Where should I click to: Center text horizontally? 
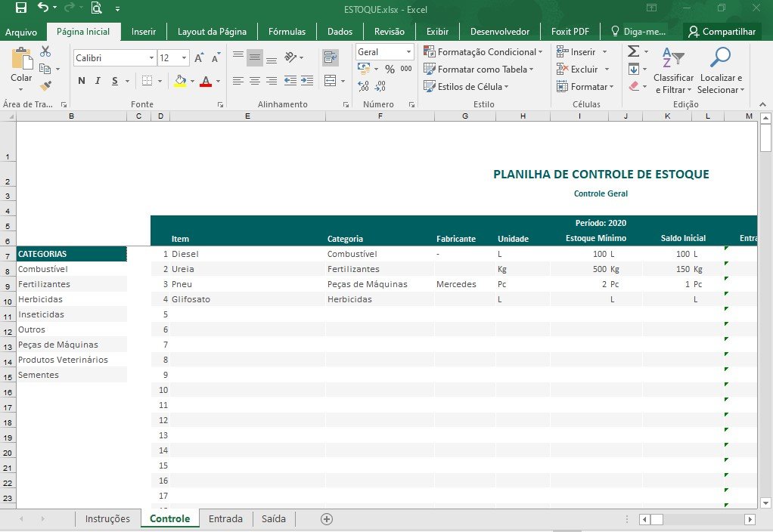click(x=255, y=81)
